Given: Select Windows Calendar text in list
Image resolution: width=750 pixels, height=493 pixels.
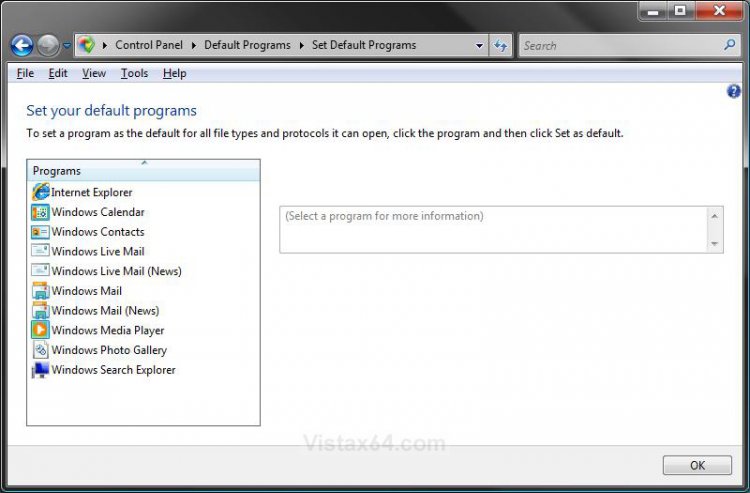Looking at the screenshot, I should 98,212.
